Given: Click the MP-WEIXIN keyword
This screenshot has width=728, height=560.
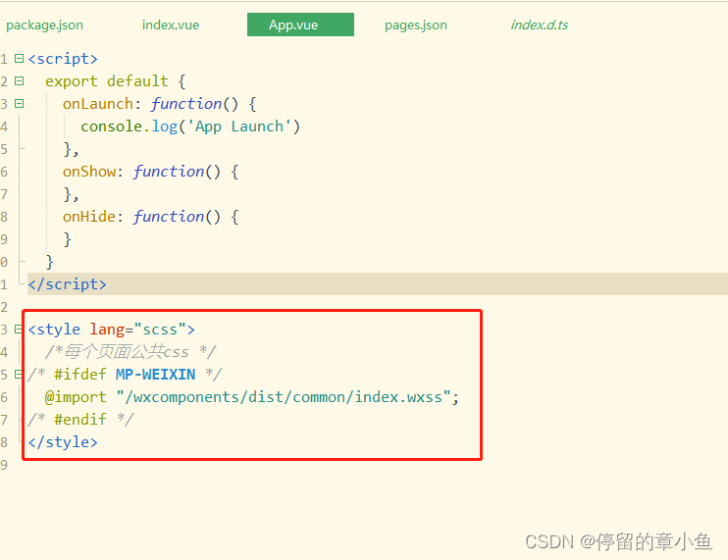Looking at the screenshot, I should 156,375.
